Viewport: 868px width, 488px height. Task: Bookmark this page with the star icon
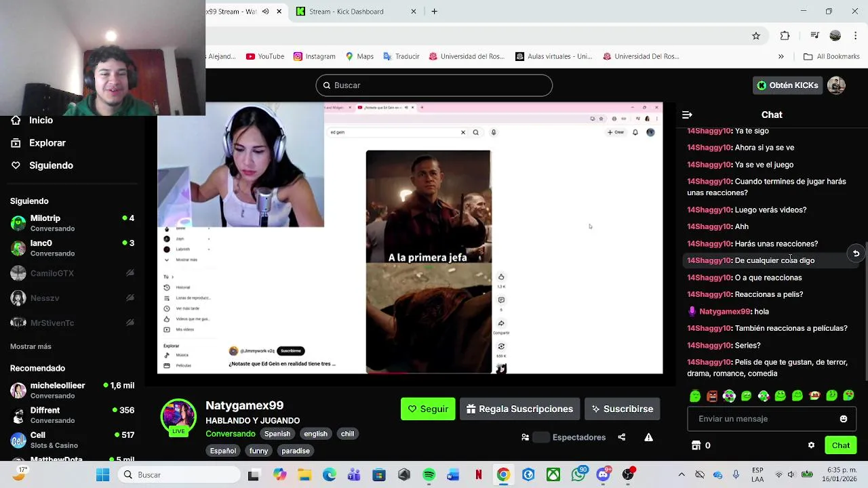756,36
